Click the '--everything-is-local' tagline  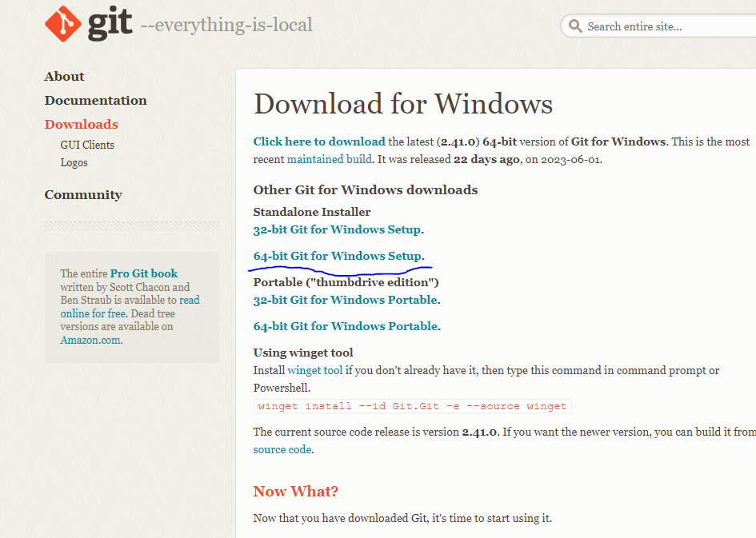(226, 25)
